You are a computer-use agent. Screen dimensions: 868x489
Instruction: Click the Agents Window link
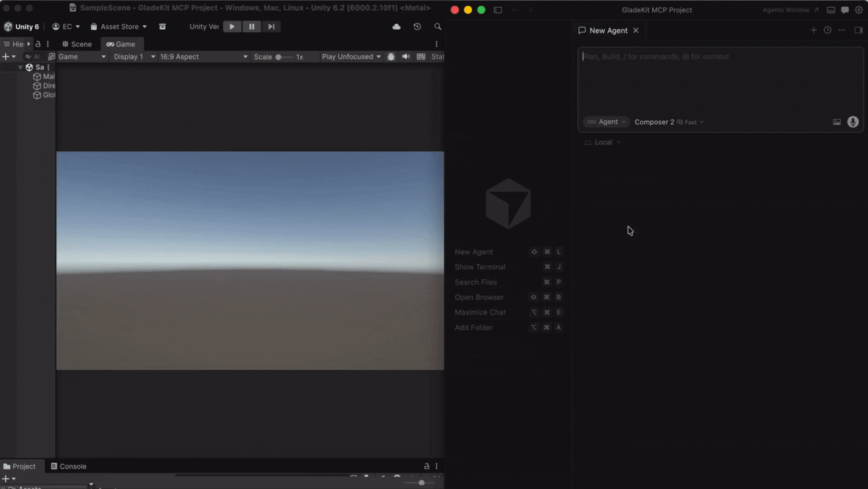point(790,10)
